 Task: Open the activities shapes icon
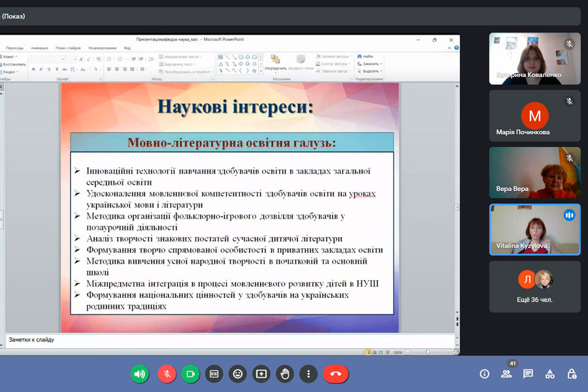pyautogui.click(x=550, y=374)
